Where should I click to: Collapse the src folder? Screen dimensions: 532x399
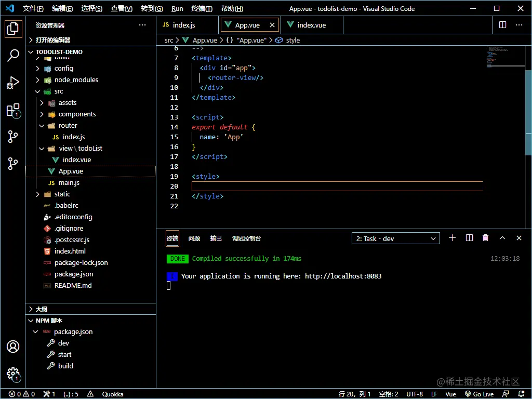[x=58, y=91]
